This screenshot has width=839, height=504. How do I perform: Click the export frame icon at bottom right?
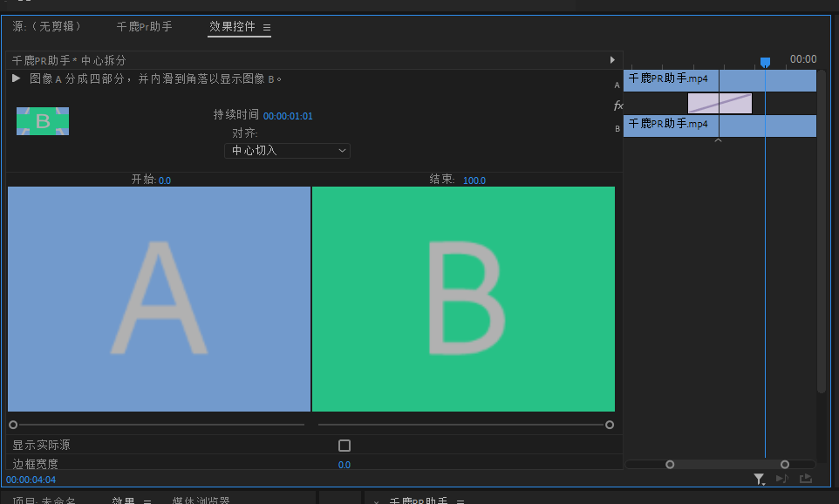(805, 478)
